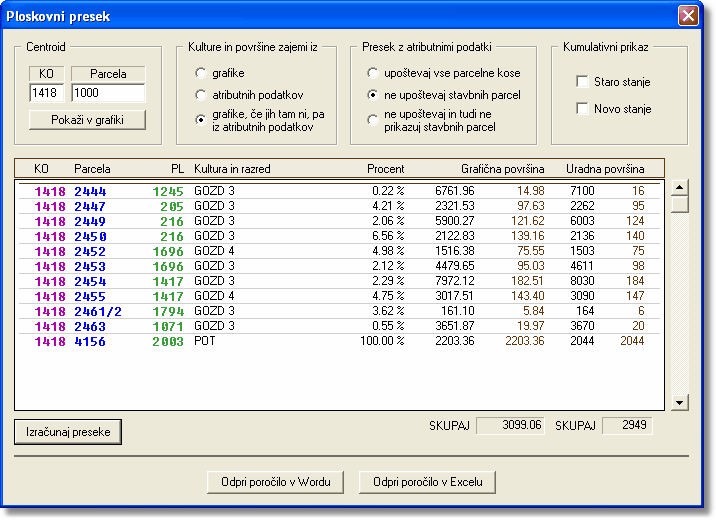Select ne upoštevaj stavbnih parcel option
This screenshot has width=716, height=520.
point(373,95)
